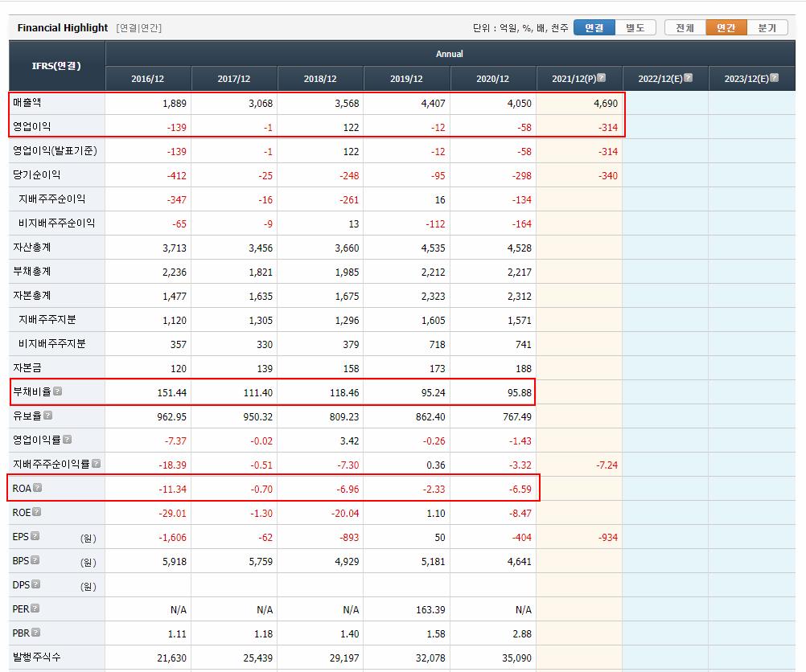Click 매출액 value 4,690 for 2021/12
Screen dimensions: 806x672
pyautogui.click(x=606, y=103)
